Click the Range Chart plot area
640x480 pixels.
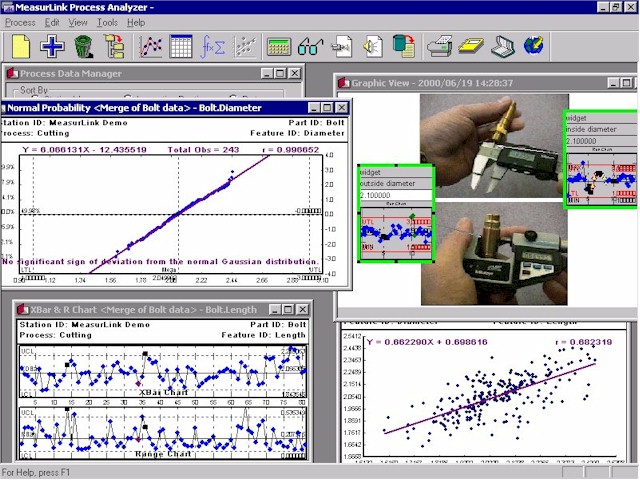pyautogui.click(x=150, y=428)
